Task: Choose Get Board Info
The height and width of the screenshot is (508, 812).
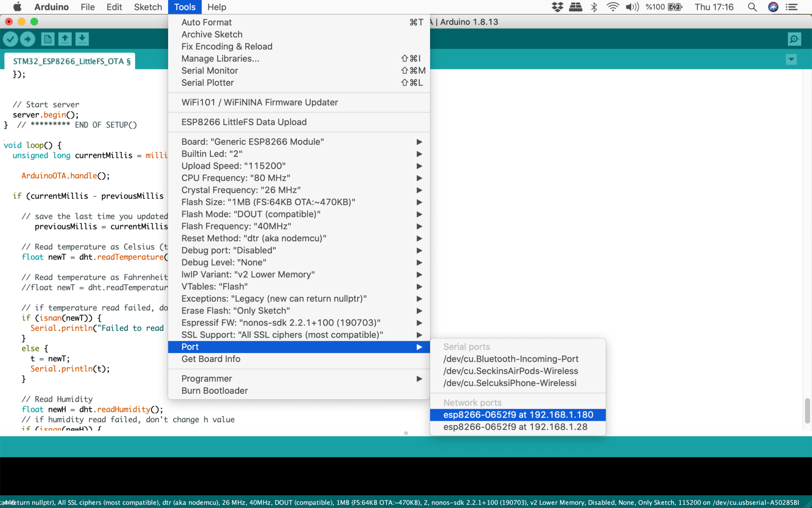Action: pyautogui.click(x=299, y=359)
